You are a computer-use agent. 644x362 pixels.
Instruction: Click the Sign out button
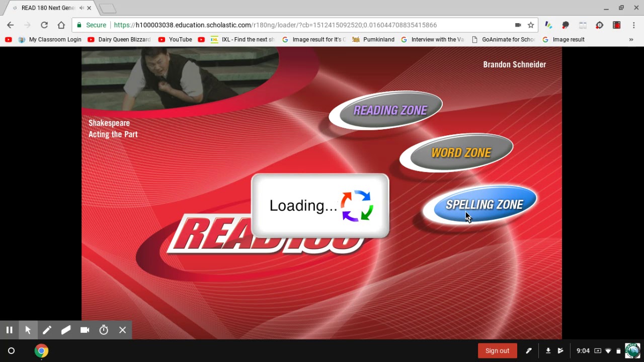497,350
